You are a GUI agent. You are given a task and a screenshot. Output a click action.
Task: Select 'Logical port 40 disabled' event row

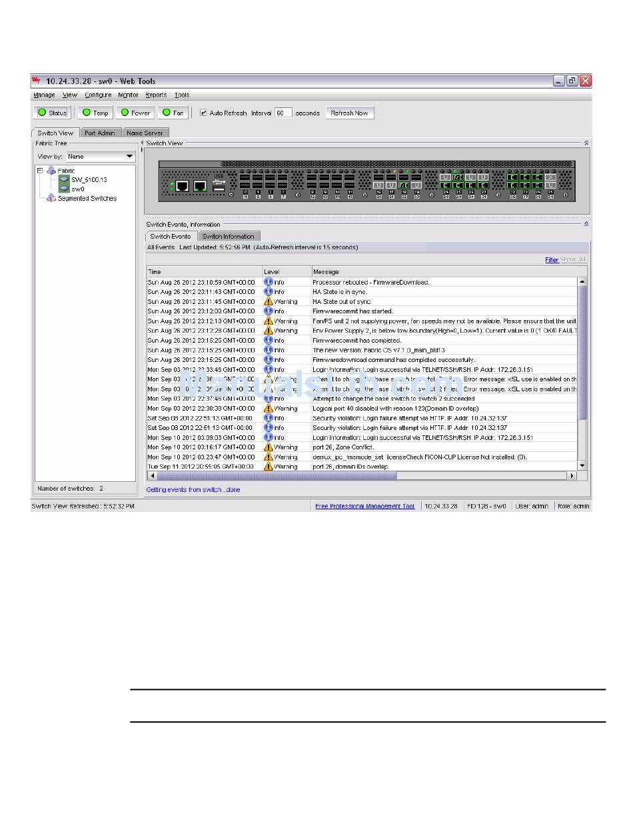point(362,408)
